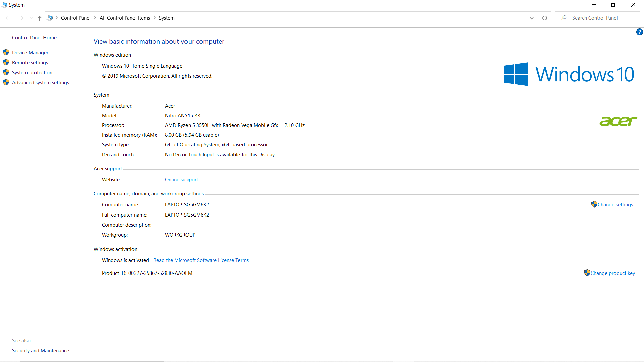Click the up one level arrow
Image resolution: width=644 pixels, height=362 pixels.
(x=39, y=18)
